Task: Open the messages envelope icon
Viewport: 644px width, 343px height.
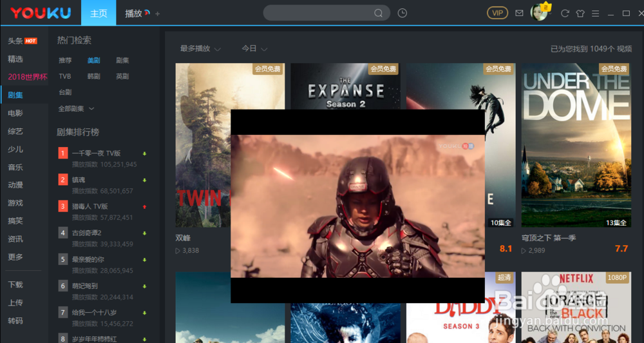Action: 519,13
